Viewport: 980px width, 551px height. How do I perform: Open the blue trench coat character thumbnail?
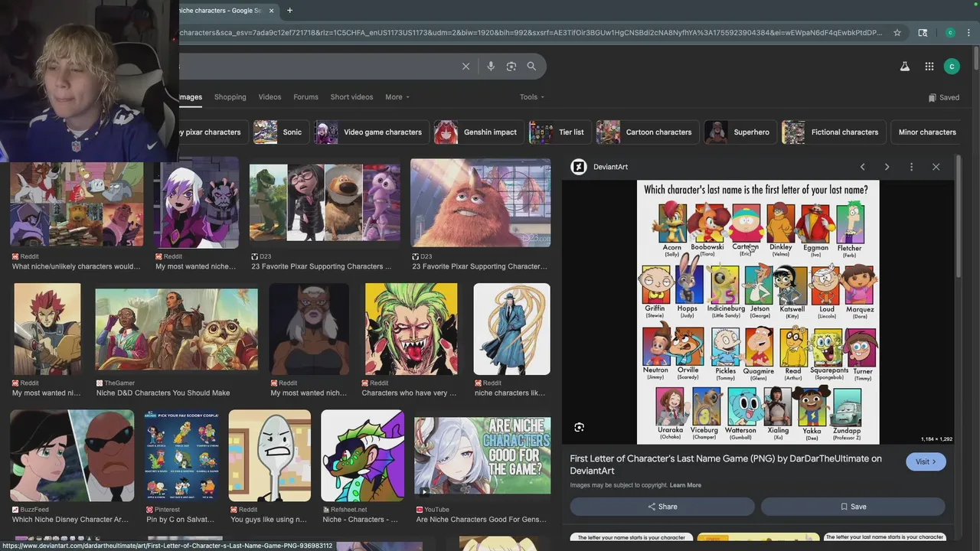pyautogui.click(x=511, y=329)
